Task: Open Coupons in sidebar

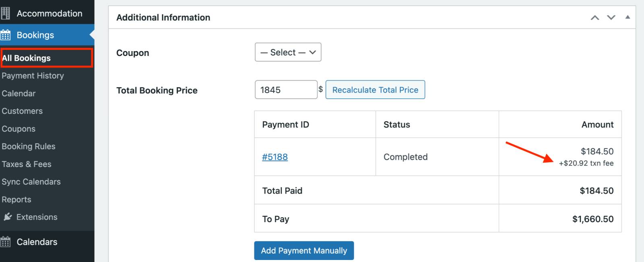Action: click(19, 129)
